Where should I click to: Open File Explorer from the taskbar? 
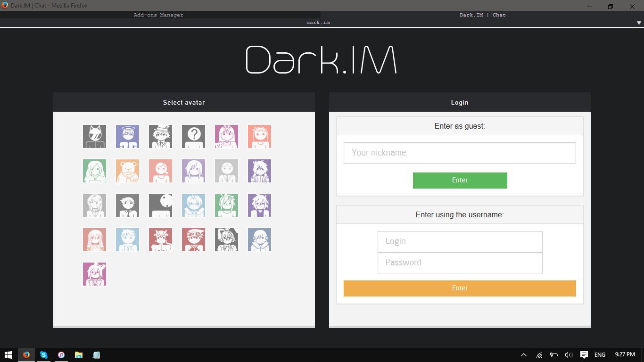[x=79, y=355]
